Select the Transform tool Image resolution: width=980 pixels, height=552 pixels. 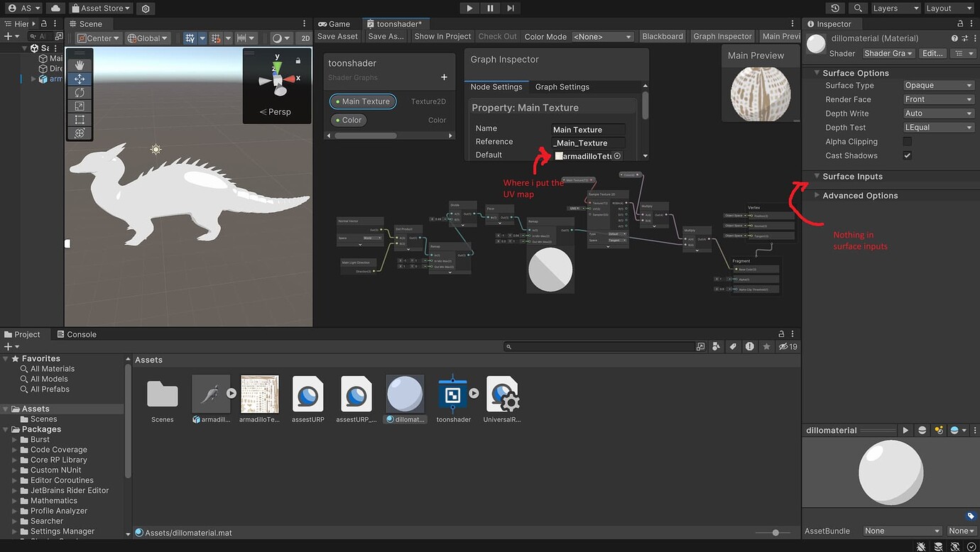[x=80, y=133]
